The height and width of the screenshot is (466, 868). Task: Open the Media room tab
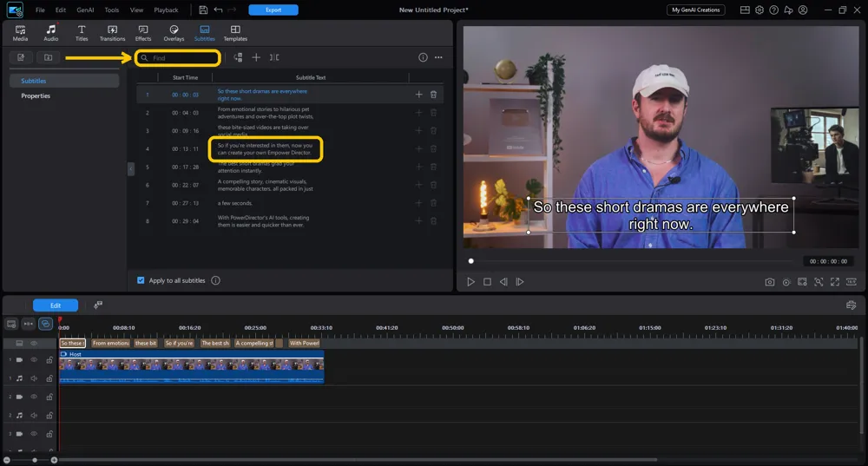pos(21,33)
